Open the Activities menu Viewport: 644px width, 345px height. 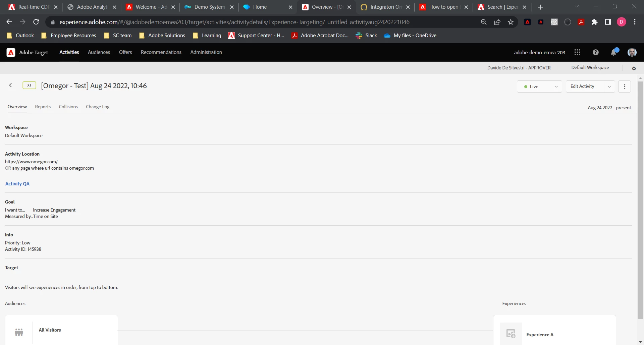[69, 52]
